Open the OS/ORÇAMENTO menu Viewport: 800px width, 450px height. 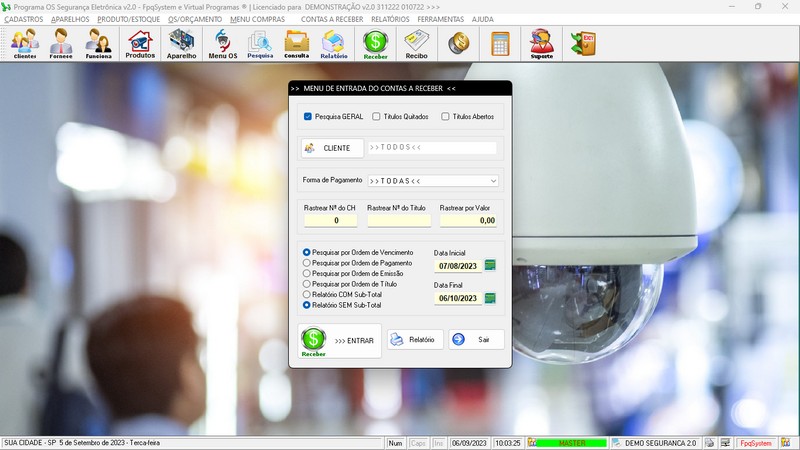(x=195, y=19)
